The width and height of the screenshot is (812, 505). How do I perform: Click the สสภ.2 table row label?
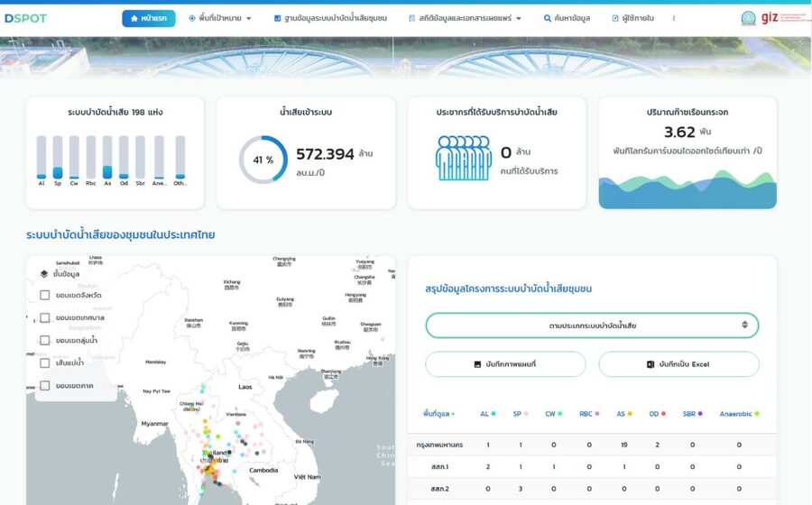pos(439,489)
